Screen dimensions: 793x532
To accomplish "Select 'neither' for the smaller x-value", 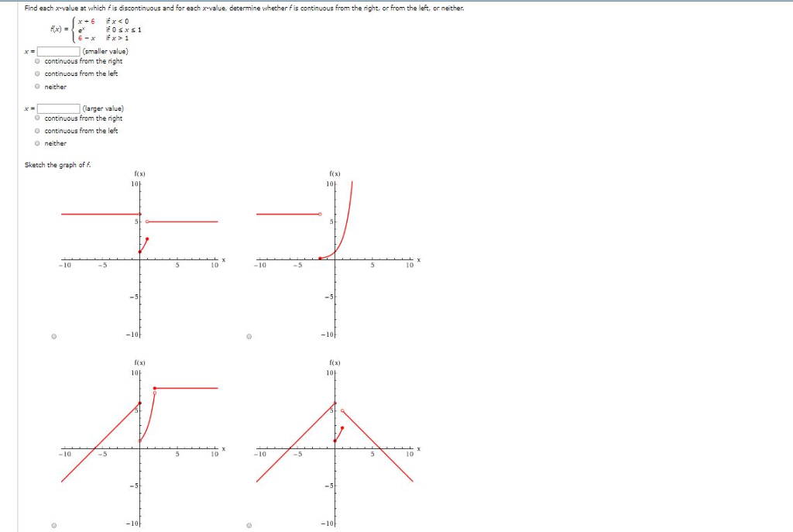I will click(36, 86).
